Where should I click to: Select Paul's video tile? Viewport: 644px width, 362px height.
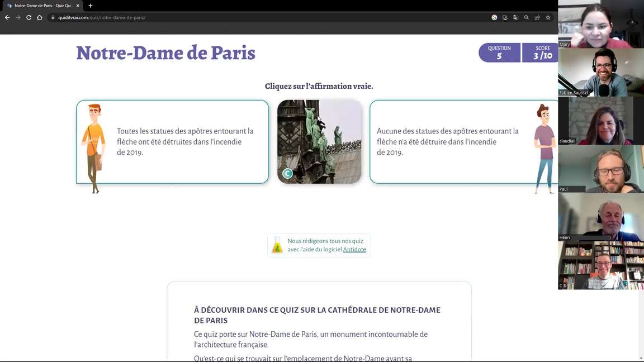pos(601,169)
